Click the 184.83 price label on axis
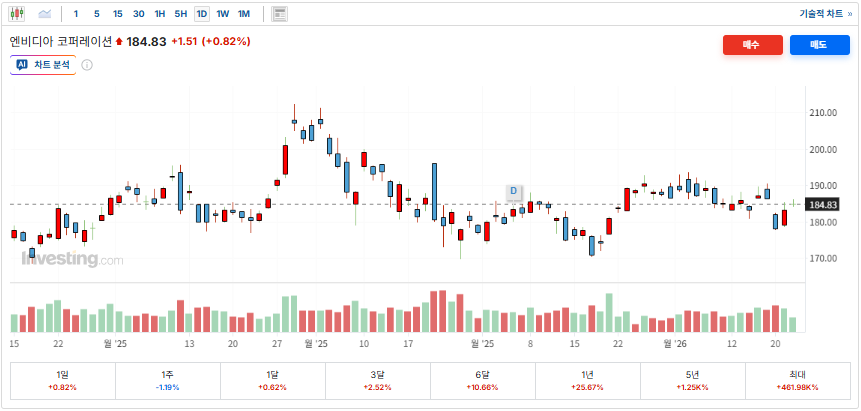This screenshot has width=861, height=411. pos(822,205)
